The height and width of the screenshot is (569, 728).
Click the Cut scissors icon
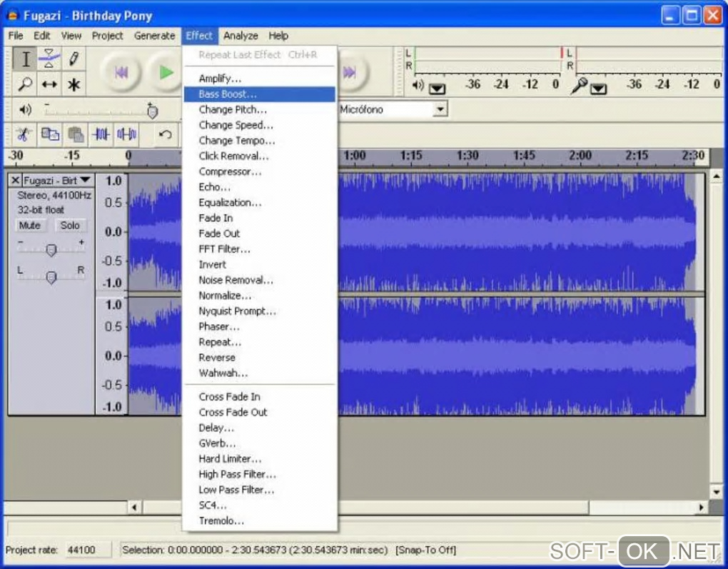coord(24,134)
